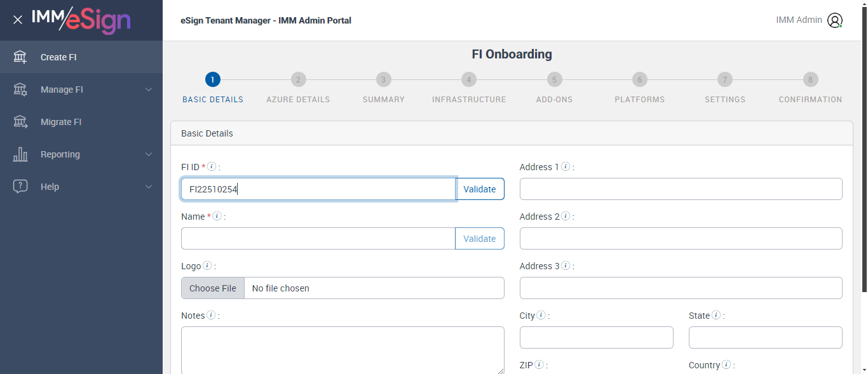Expand the Reporting submenu chevron
This screenshot has height=374, width=868.
click(x=149, y=154)
